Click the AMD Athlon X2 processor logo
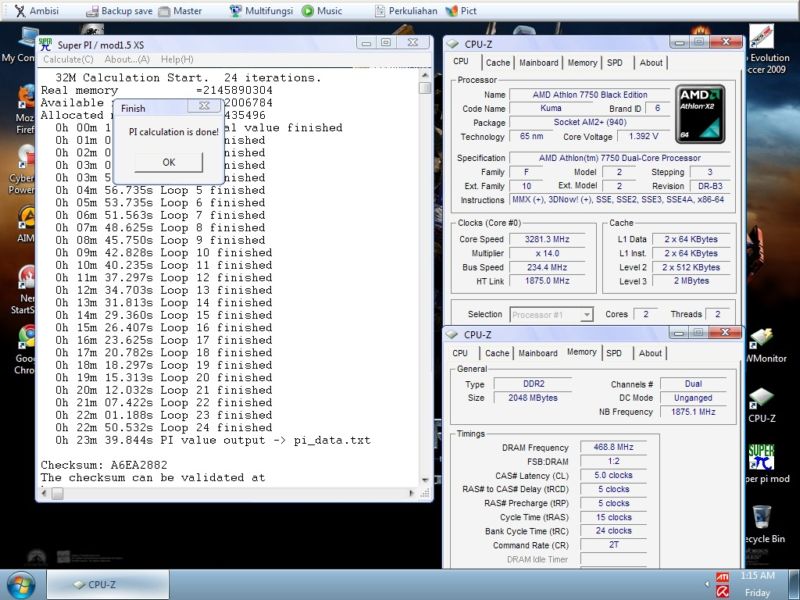Screen dimensions: 800x600 [x=700, y=114]
